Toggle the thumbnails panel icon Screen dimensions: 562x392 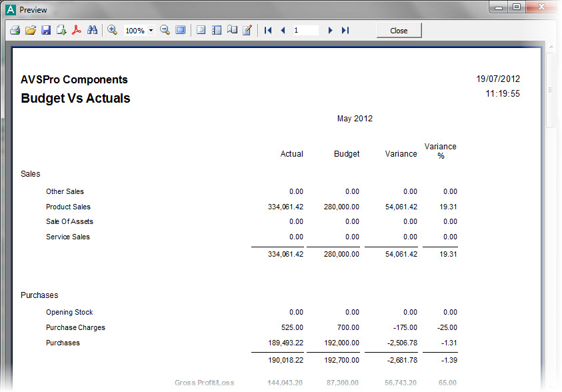click(217, 31)
